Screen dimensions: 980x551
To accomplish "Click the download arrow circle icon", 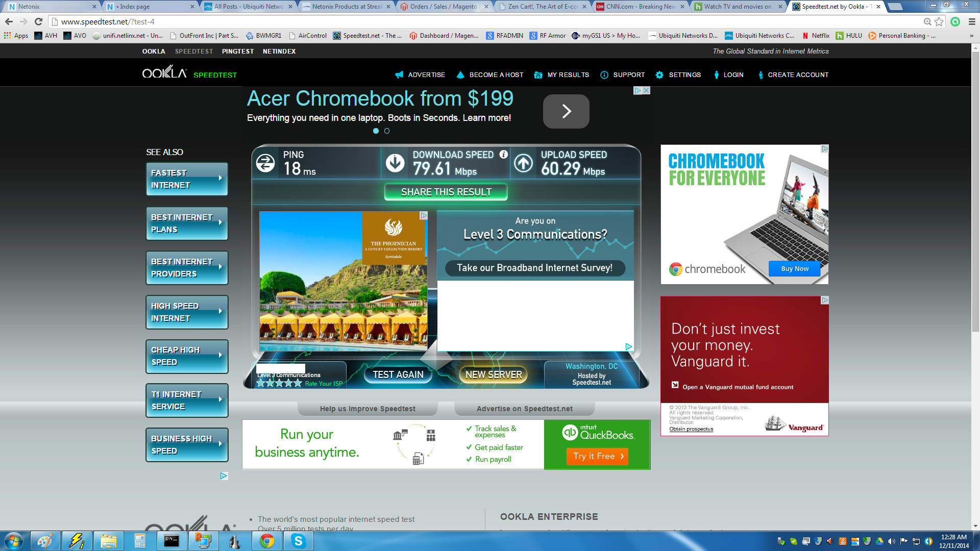I will [395, 163].
